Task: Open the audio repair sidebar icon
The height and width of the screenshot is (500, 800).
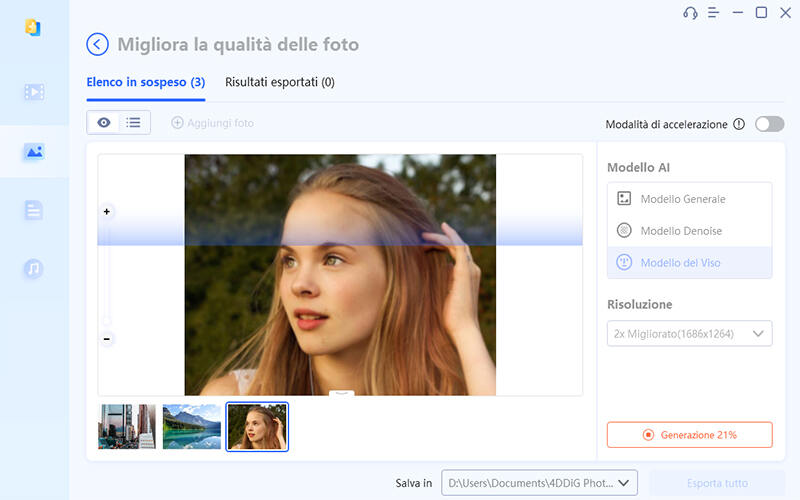Action: [34, 269]
